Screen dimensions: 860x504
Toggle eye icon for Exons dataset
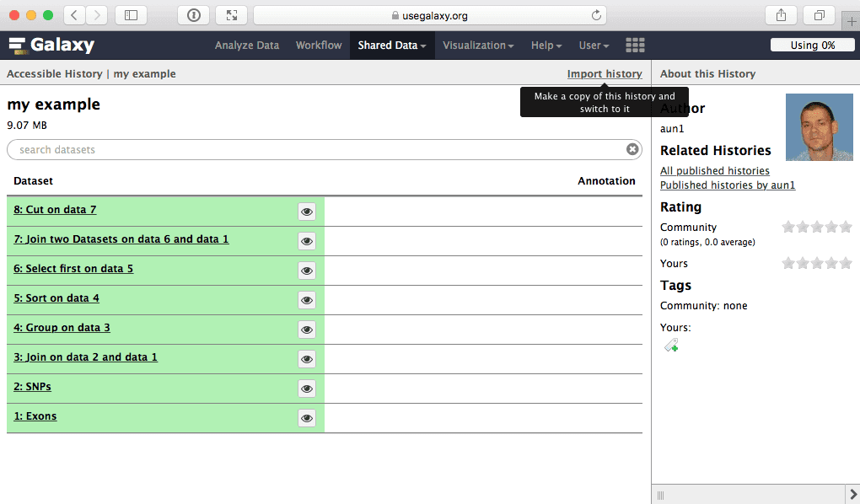(307, 418)
